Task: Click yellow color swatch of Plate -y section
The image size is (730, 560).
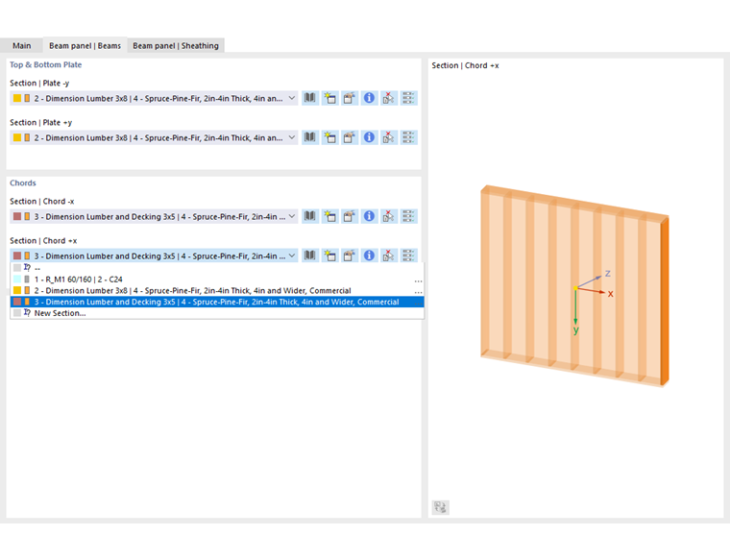Action: click(x=17, y=98)
